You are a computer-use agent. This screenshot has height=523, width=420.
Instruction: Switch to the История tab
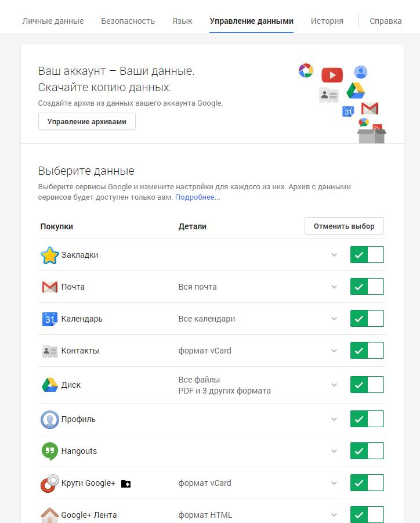[327, 21]
